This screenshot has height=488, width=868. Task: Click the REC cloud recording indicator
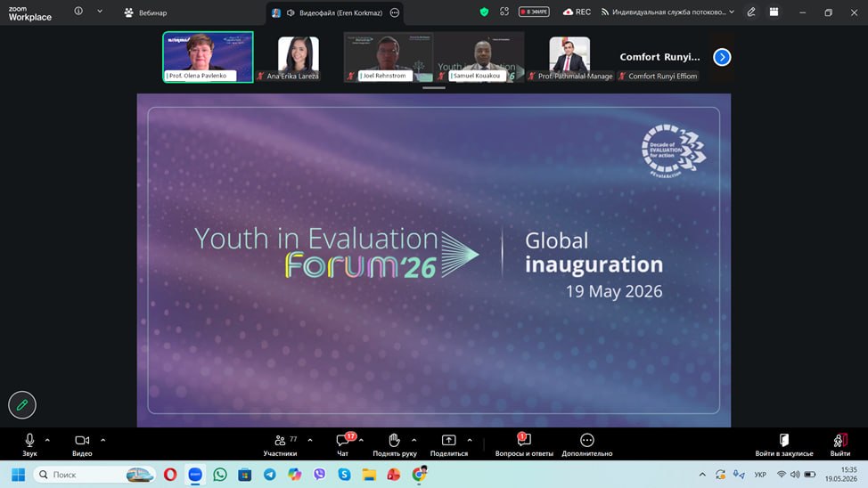point(577,12)
